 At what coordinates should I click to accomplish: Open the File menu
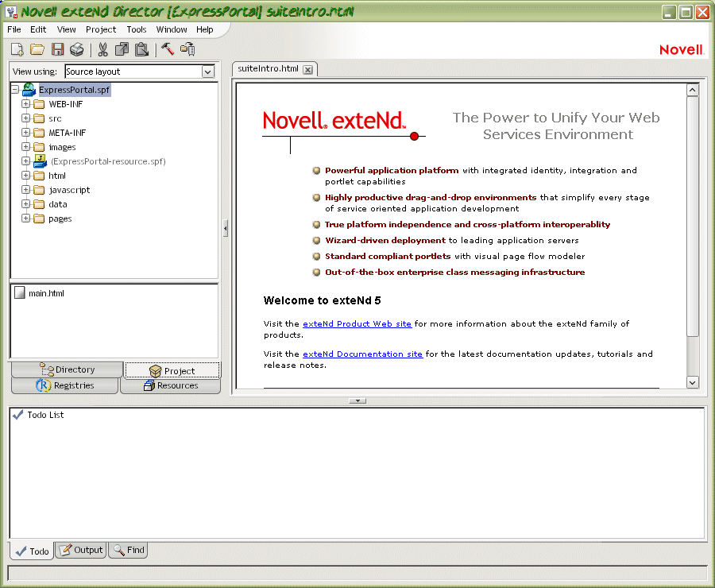(x=14, y=29)
